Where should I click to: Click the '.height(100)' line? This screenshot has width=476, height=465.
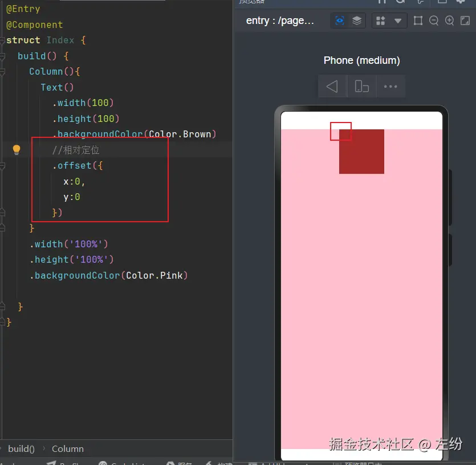click(x=86, y=119)
